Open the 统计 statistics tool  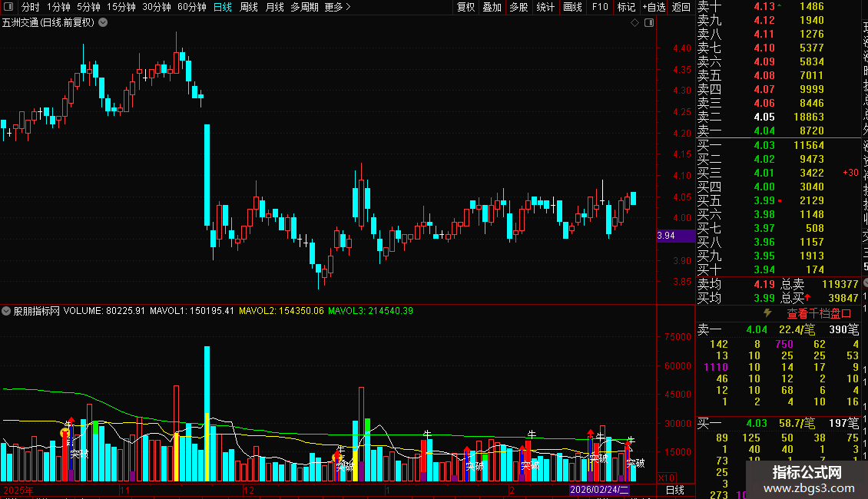click(x=545, y=7)
